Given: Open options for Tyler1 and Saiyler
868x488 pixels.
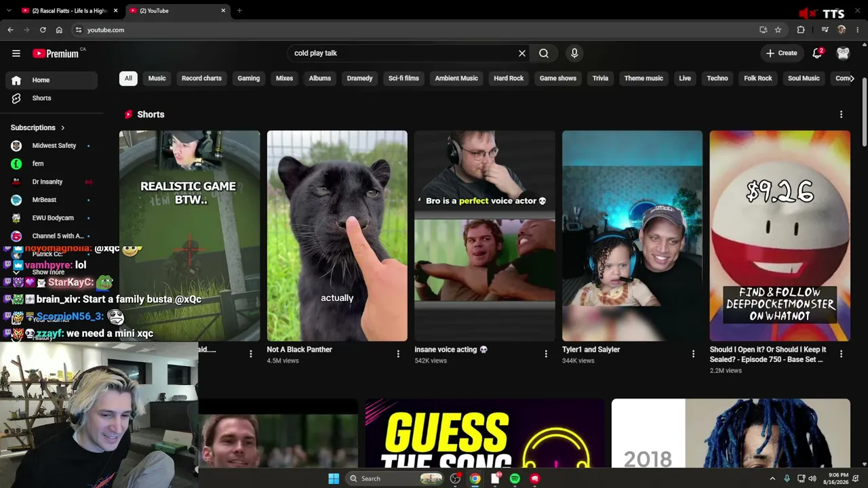Looking at the screenshot, I should 693,354.
